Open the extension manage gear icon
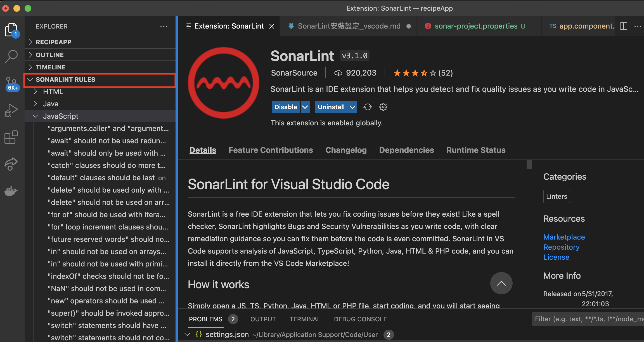The image size is (644, 342). tap(383, 107)
